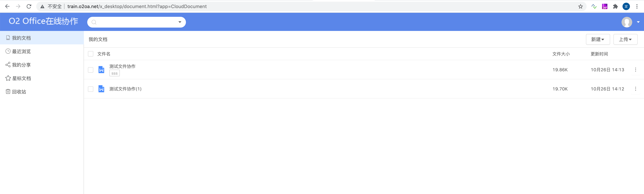Bookmark this page with the star icon
The height and width of the screenshot is (194, 644).
580,7
